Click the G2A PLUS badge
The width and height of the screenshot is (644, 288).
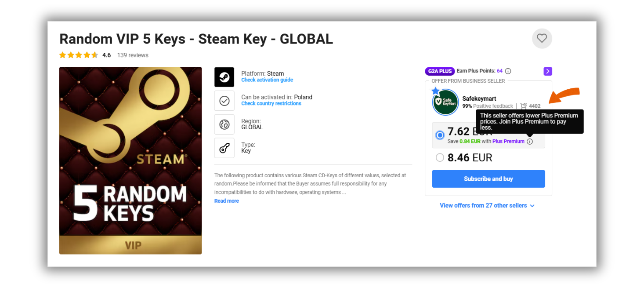[439, 71]
